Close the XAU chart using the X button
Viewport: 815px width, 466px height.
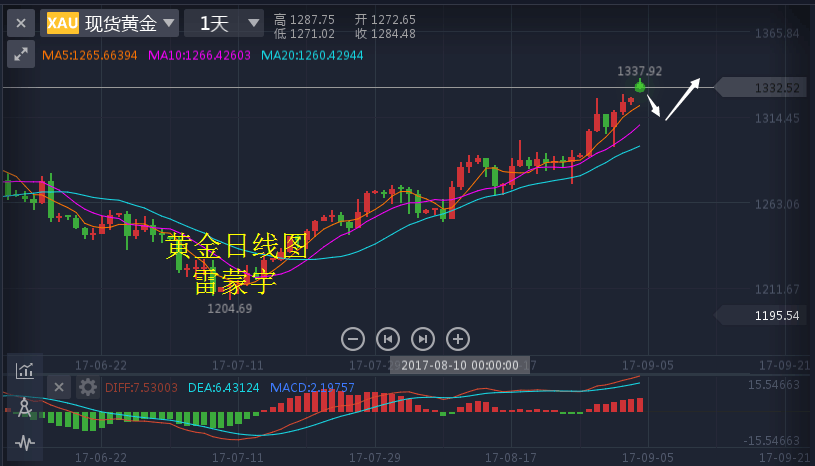(21, 22)
